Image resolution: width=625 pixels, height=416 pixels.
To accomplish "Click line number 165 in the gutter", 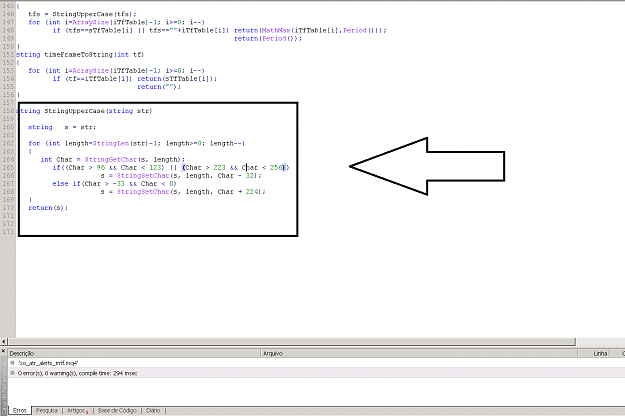I will click(x=8, y=167).
